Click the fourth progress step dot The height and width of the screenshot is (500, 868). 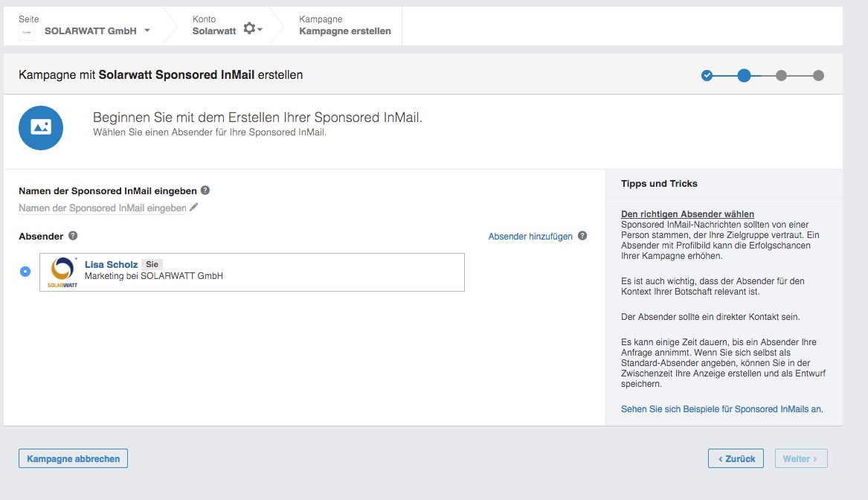pyautogui.click(x=818, y=75)
